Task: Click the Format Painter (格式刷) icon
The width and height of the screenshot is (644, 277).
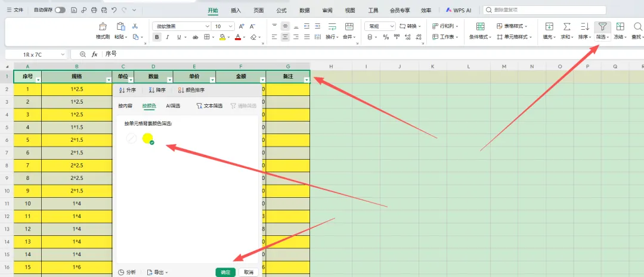Action: click(x=103, y=26)
